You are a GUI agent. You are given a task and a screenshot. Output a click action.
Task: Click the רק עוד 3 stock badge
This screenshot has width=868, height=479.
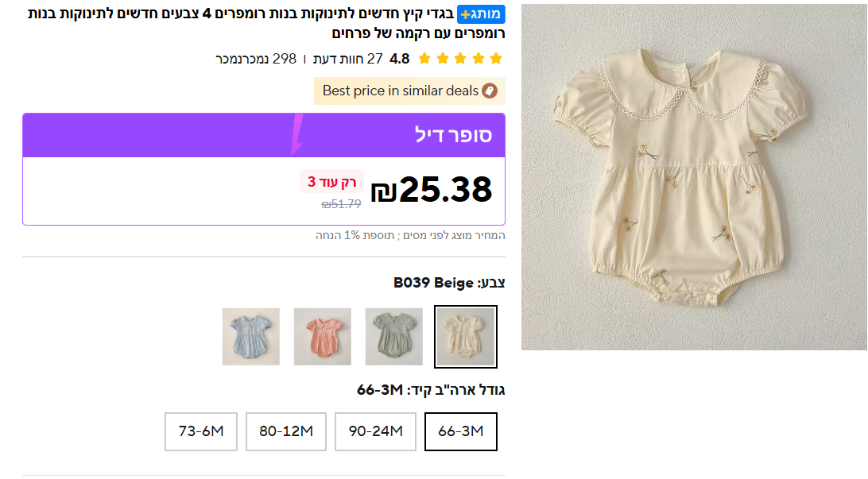point(331,182)
